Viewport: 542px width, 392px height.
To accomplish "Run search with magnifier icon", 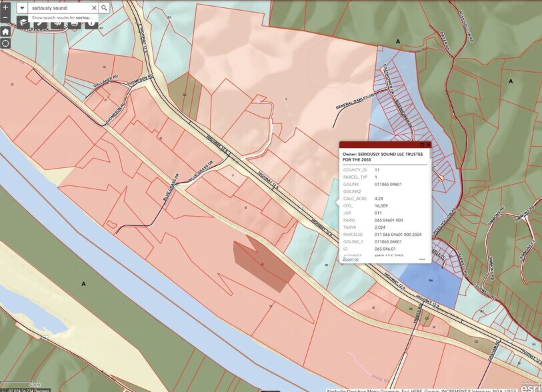I will tap(105, 8).
